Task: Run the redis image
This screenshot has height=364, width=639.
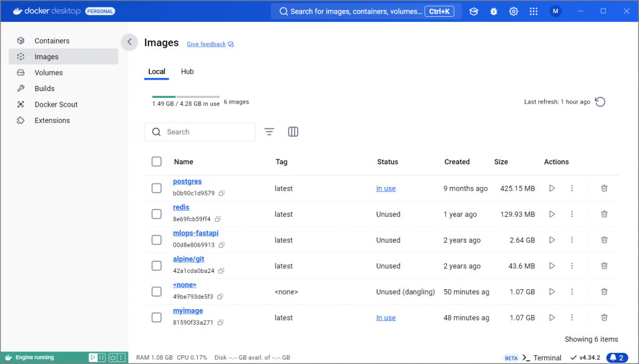Action: click(x=552, y=214)
